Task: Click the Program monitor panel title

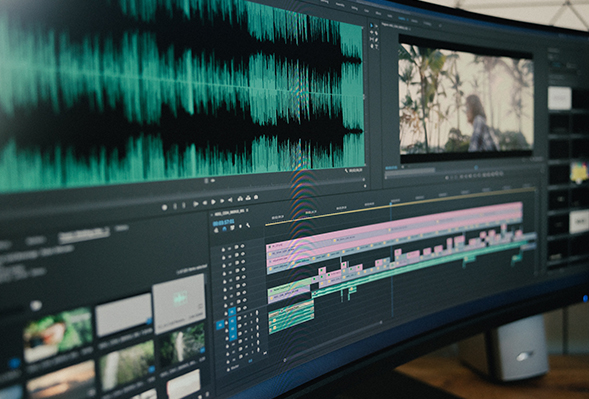Action: click(x=395, y=26)
